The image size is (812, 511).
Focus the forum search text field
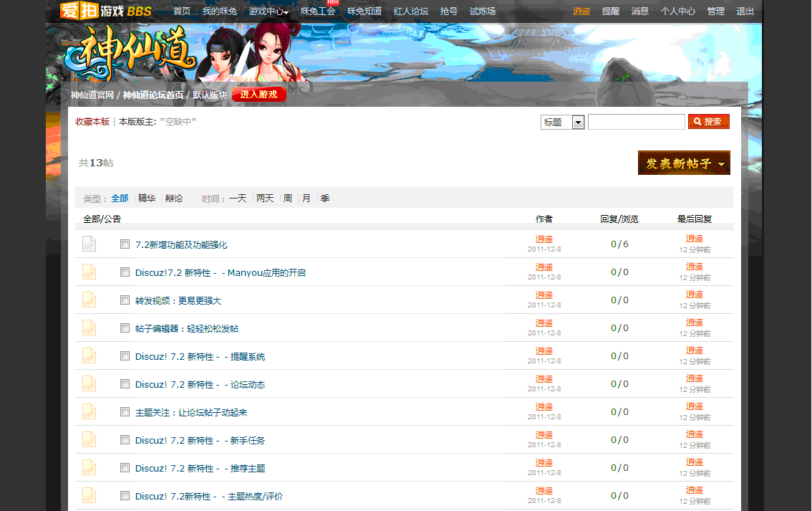coord(637,122)
